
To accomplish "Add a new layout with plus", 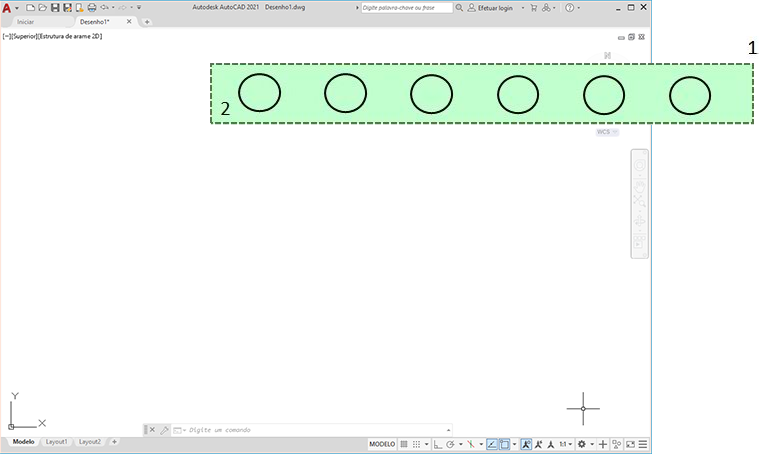I will [114, 442].
